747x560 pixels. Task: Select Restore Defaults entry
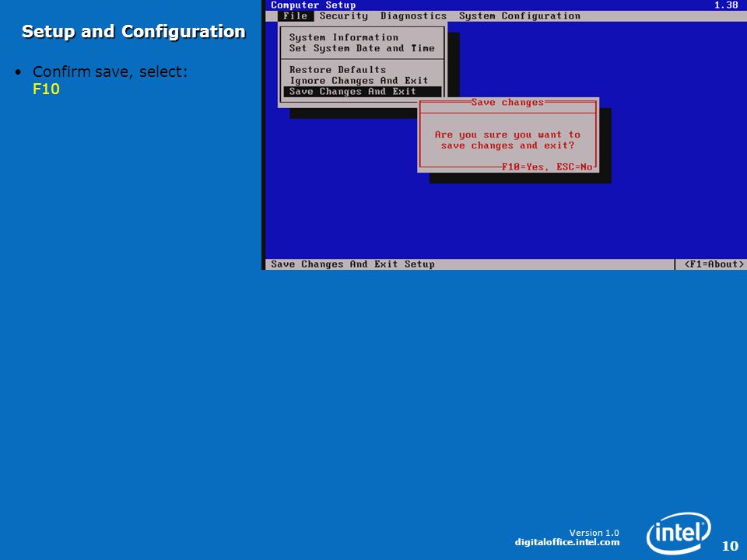pos(337,69)
